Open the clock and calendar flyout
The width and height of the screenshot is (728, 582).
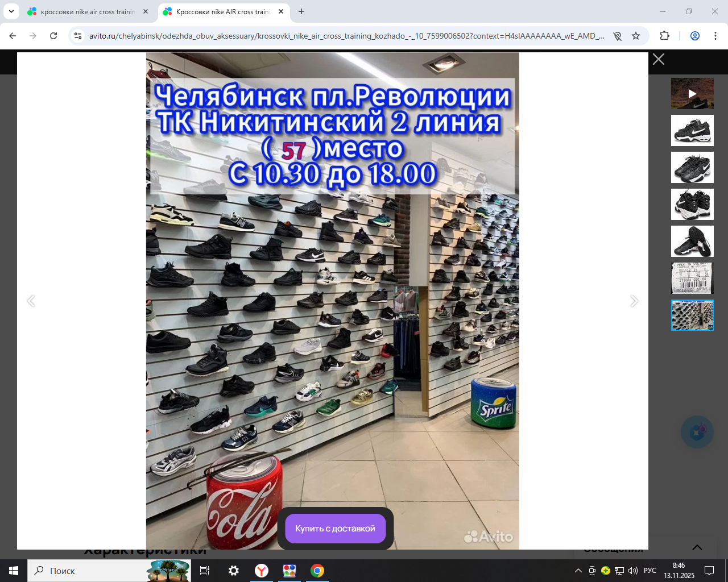679,571
